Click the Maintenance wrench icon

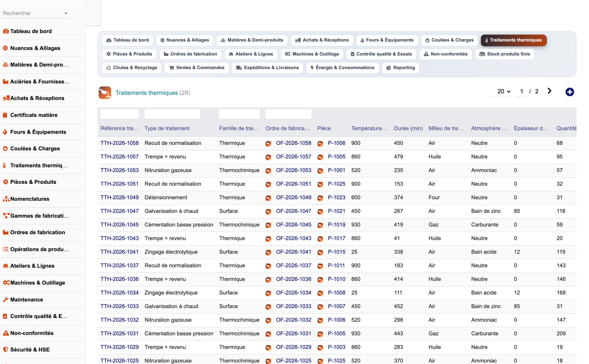pos(6,300)
